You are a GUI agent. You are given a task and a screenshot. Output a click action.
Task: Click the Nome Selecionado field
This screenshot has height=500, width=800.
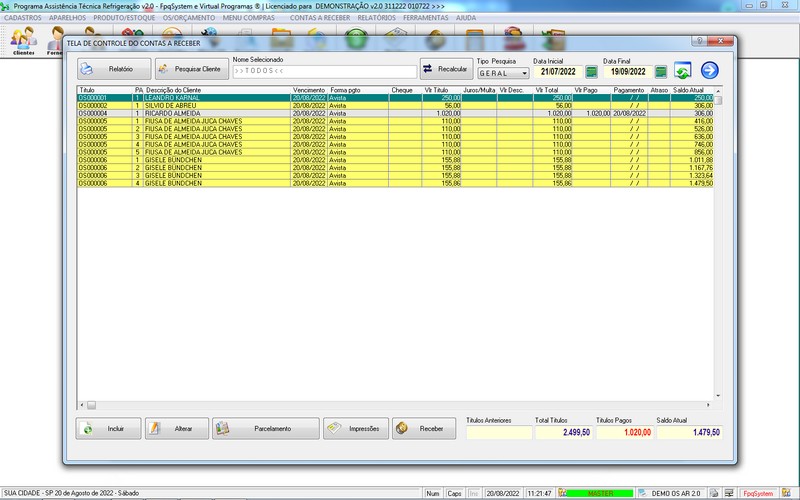tap(325, 71)
